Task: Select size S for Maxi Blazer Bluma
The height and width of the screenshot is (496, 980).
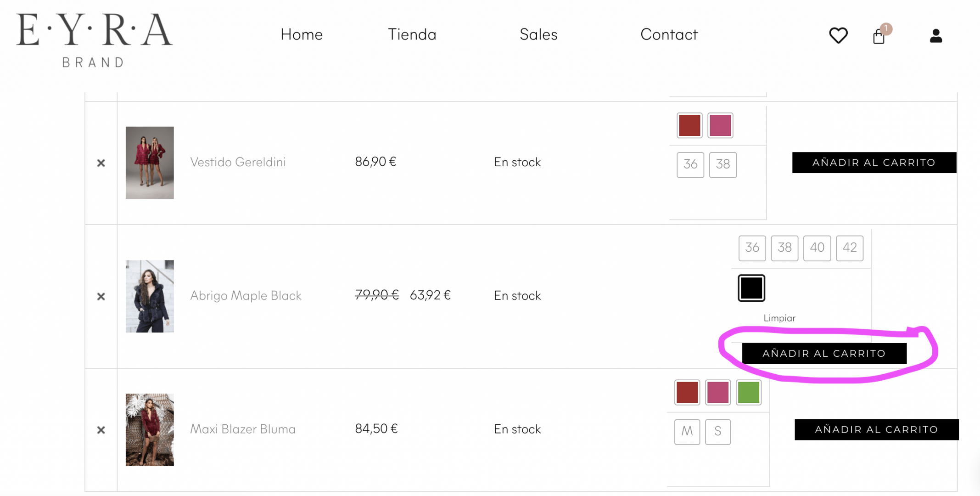Action: pyautogui.click(x=718, y=432)
